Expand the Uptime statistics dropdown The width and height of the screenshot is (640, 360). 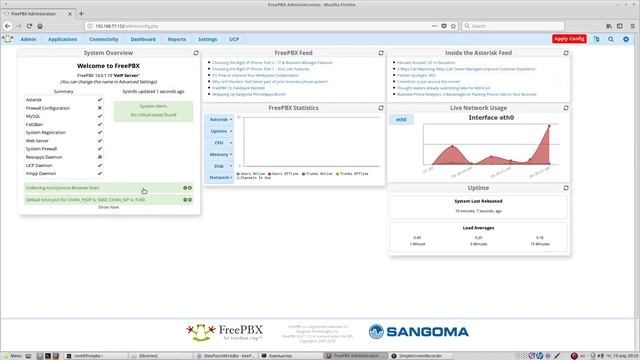pyautogui.click(x=220, y=131)
